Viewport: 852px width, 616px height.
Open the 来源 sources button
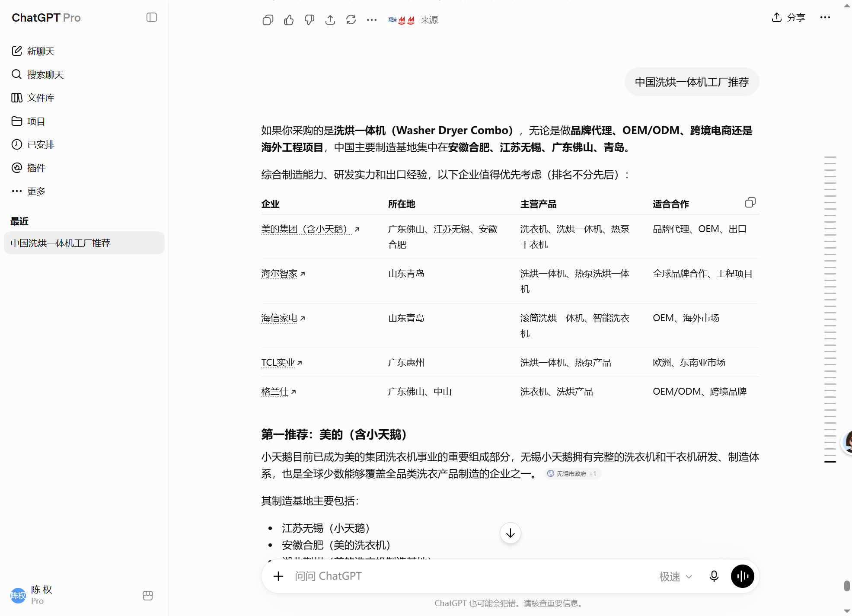coord(413,20)
